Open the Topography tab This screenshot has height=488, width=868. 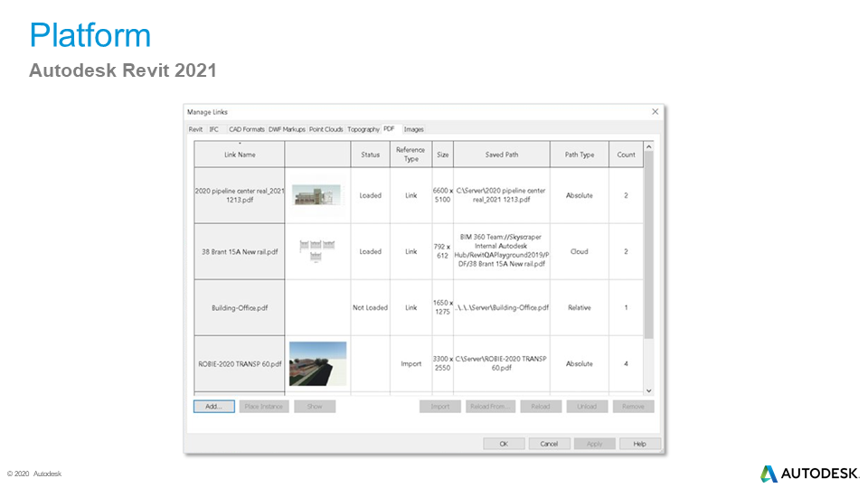[x=363, y=129]
